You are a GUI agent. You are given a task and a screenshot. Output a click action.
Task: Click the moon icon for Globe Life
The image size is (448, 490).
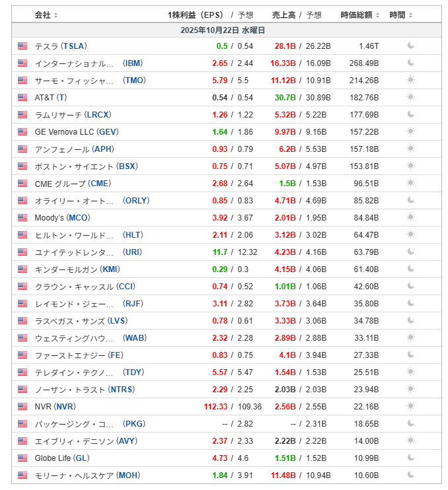[x=410, y=458]
